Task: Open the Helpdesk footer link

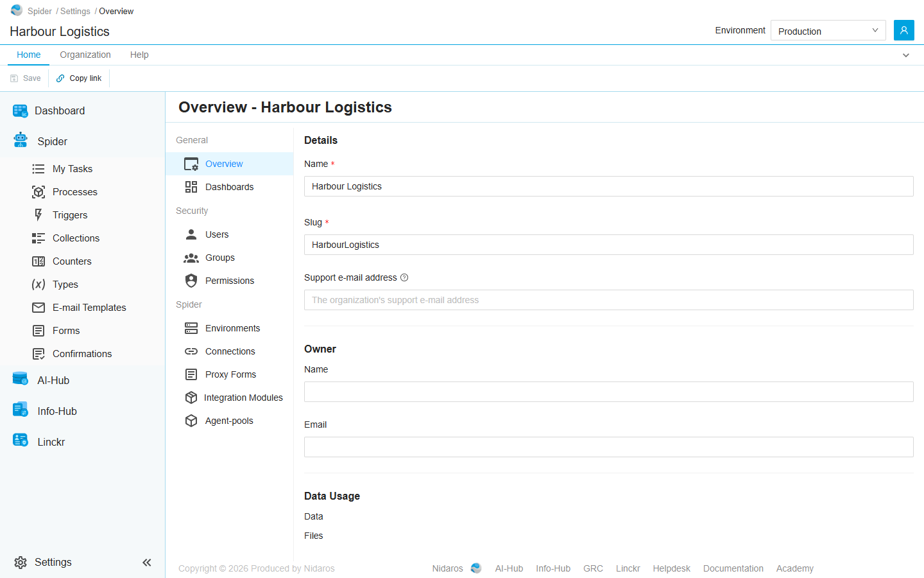Action: point(671,569)
